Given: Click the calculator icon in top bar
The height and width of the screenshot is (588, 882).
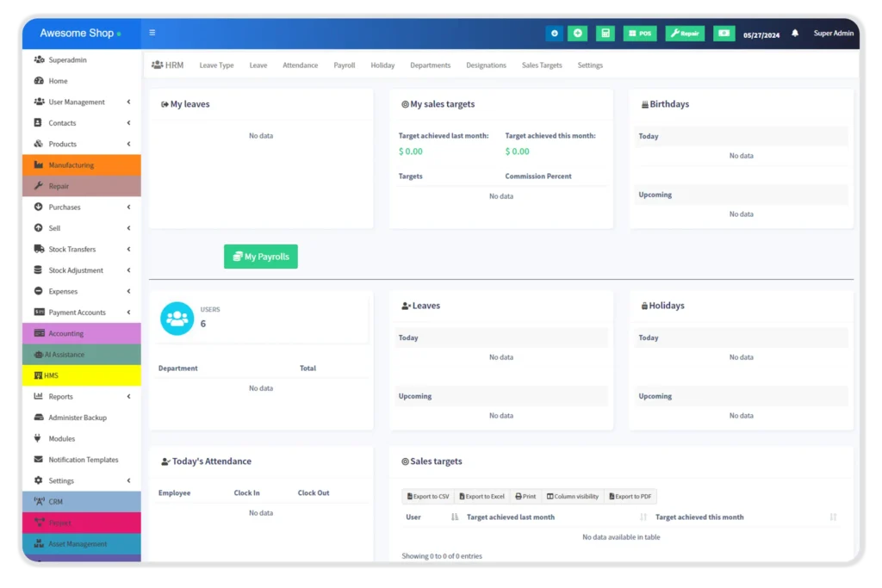Looking at the screenshot, I should coord(606,34).
